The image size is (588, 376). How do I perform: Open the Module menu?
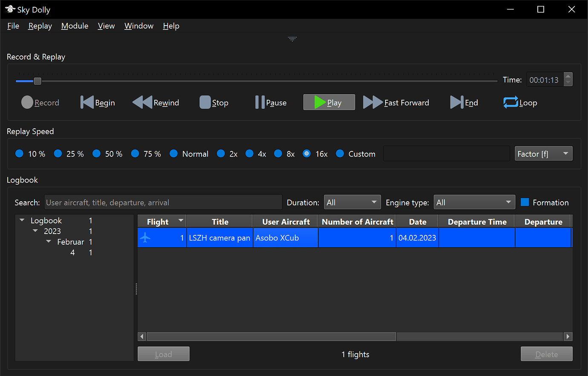(x=75, y=26)
